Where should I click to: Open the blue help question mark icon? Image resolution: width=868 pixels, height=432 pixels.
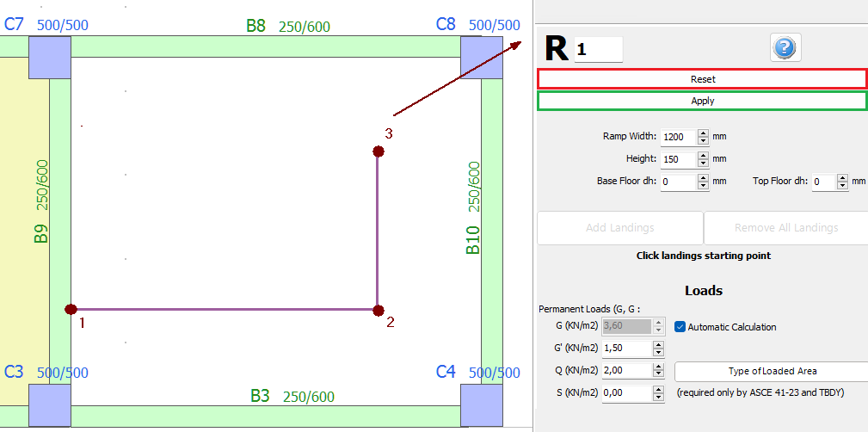(x=784, y=48)
